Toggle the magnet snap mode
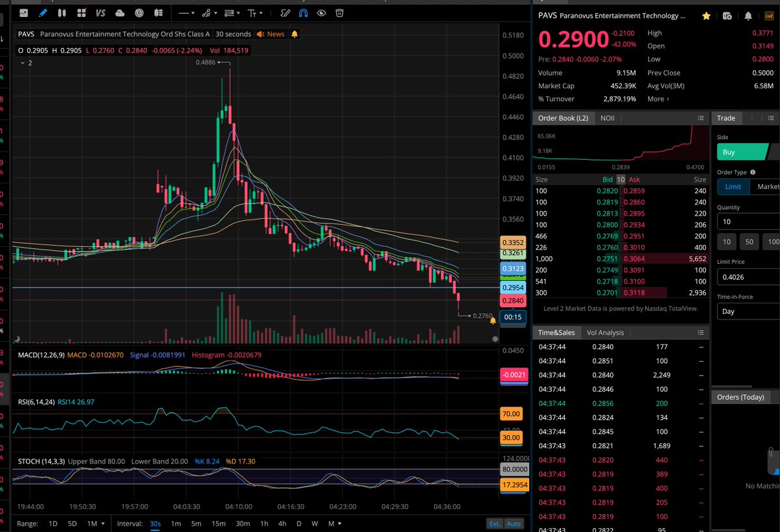 (x=303, y=12)
